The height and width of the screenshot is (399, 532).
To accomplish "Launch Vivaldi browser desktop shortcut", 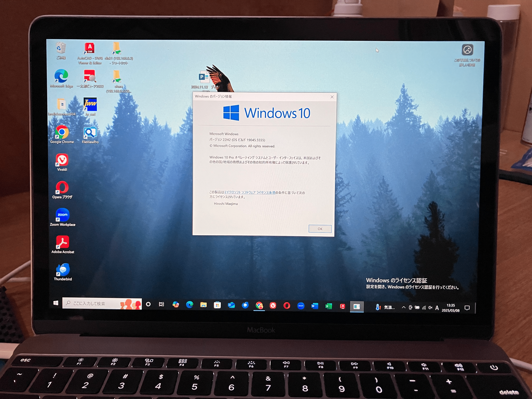I will [x=62, y=162].
